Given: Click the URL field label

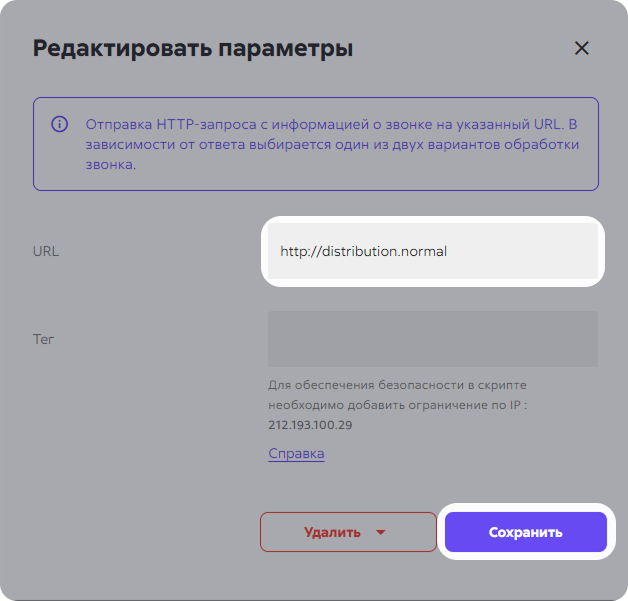Looking at the screenshot, I should tap(46, 251).
